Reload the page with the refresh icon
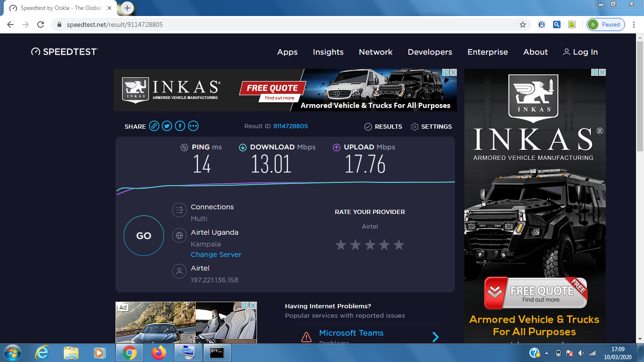644x362 pixels. click(x=41, y=25)
